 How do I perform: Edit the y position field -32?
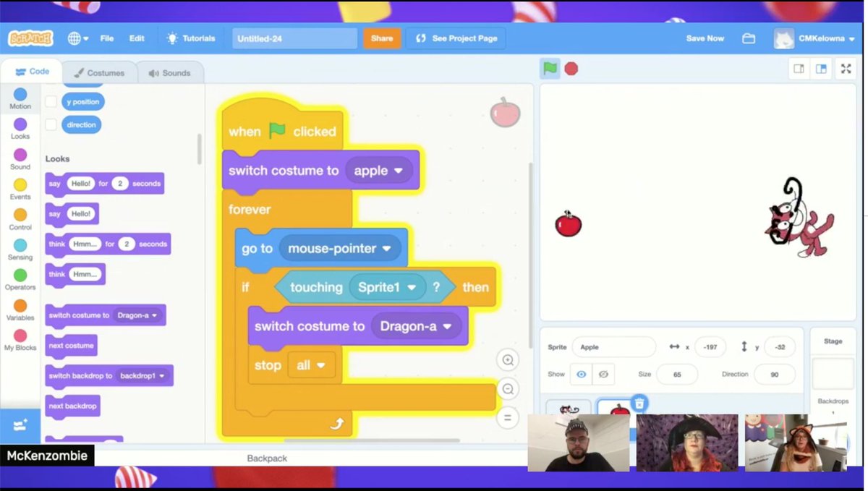(x=779, y=347)
